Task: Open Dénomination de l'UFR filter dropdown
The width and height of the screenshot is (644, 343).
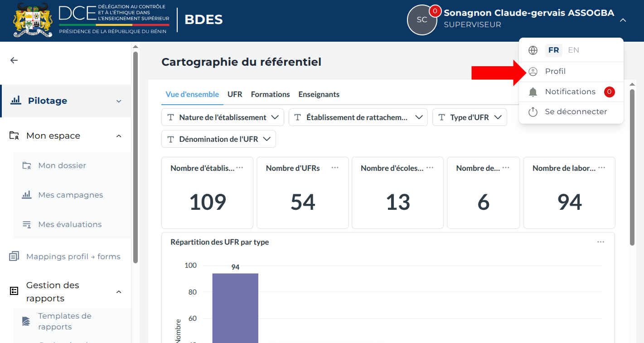Action: (x=218, y=139)
